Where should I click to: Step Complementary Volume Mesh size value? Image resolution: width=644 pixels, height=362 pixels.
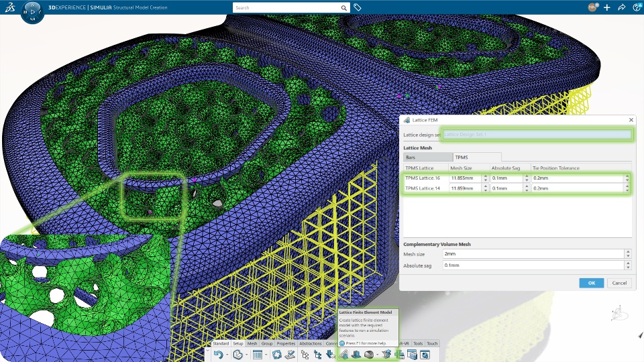628,254
